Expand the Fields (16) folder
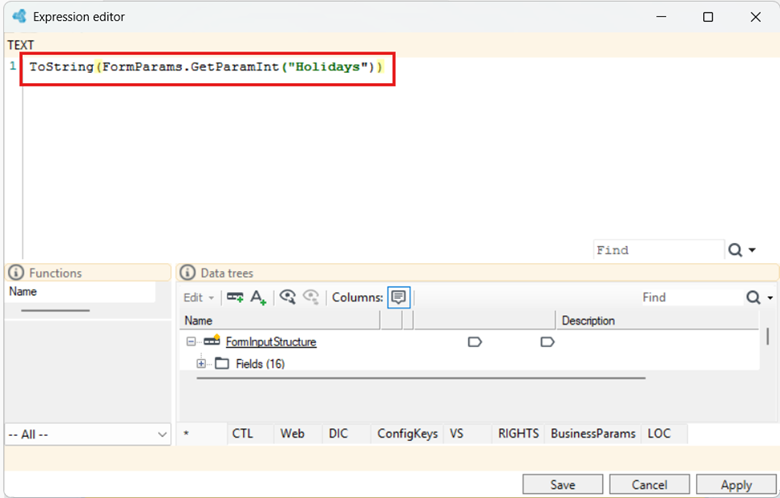 point(201,364)
